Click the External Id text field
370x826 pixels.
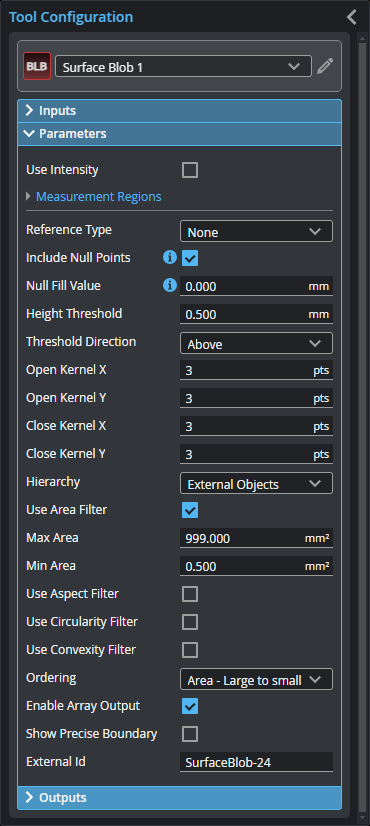tap(256, 762)
